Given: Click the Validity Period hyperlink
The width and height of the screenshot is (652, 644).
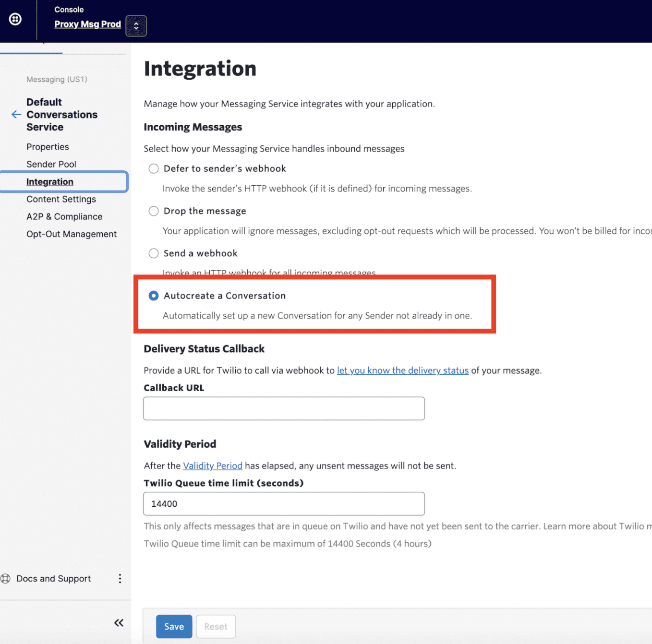Looking at the screenshot, I should point(212,465).
